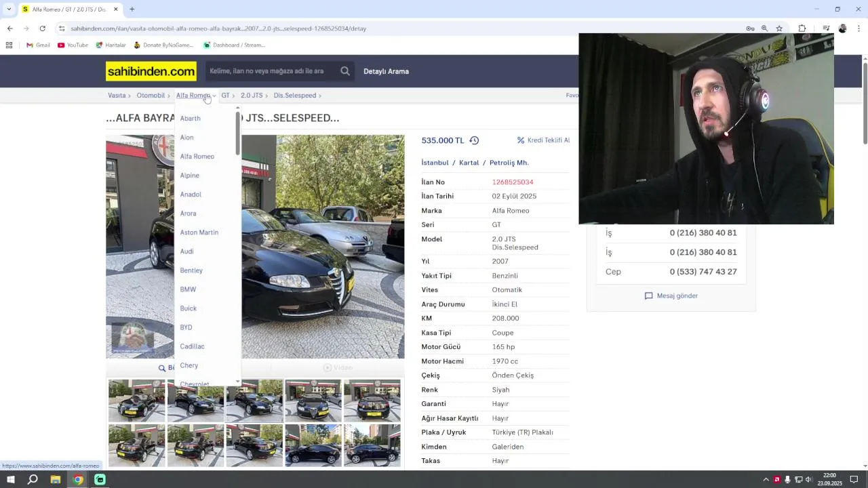The width and height of the screenshot is (868, 488).
Task: Open Windows taskbar search
Action: tap(33, 480)
